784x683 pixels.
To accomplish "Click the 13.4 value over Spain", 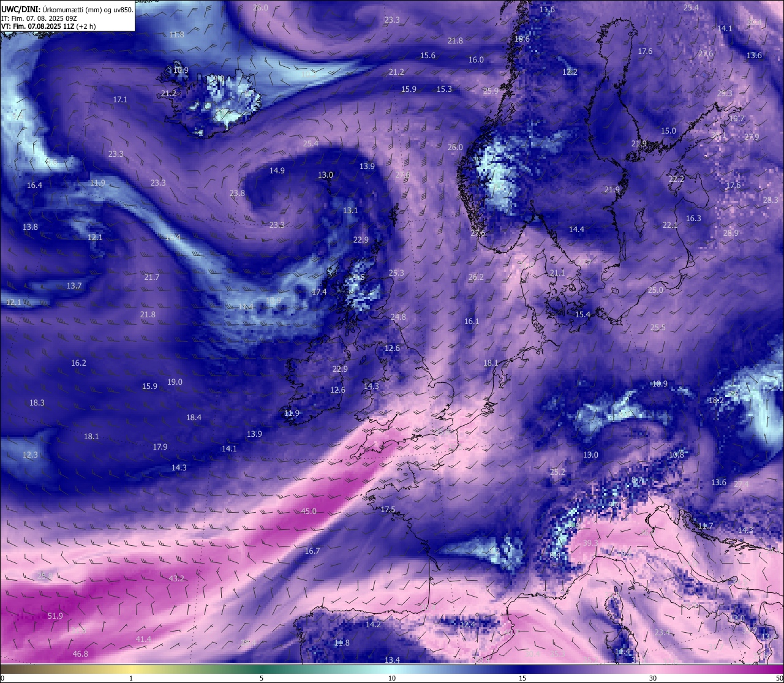I will tap(392, 660).
